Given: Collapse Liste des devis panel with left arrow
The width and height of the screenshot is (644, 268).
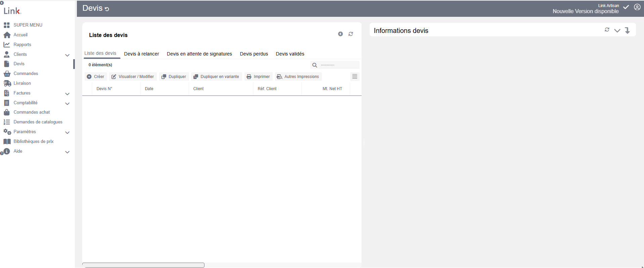Looking at the screenshot, I should click(x=340, y=34).
